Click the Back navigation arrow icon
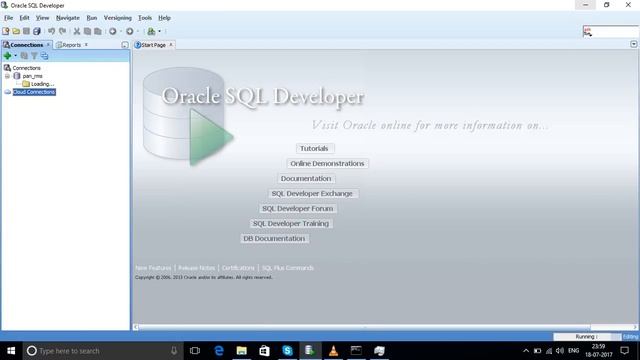 pos(113,31)
